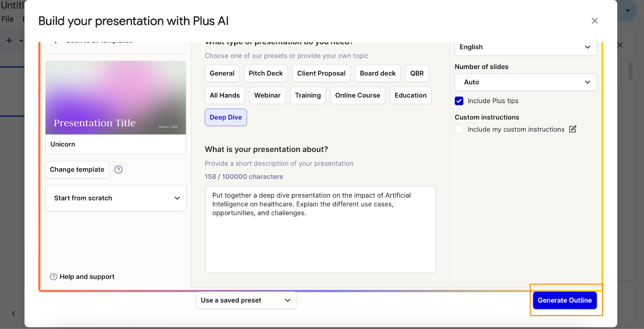Select the General preset

[x=222, y=73]
